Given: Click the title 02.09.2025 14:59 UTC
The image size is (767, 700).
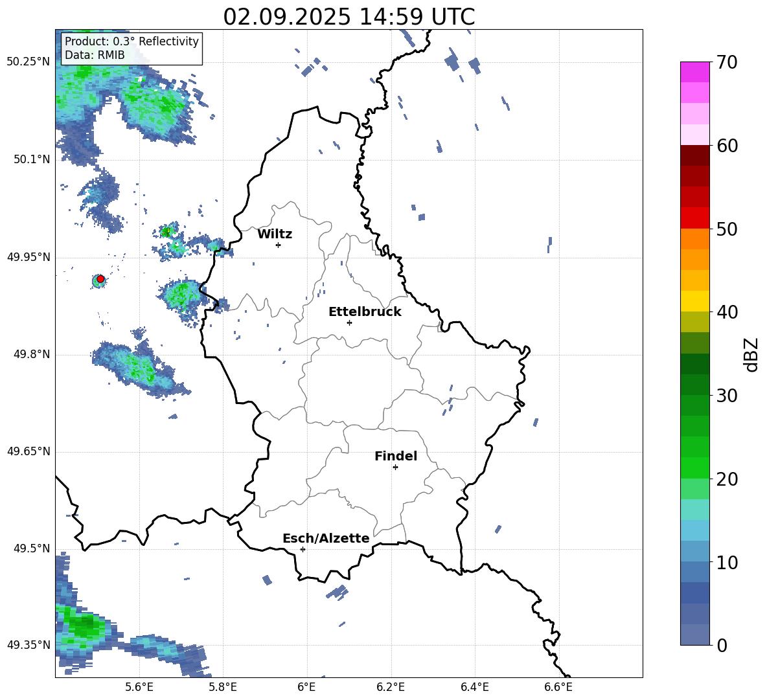Looking at the screenshot, I should (349, 17).
